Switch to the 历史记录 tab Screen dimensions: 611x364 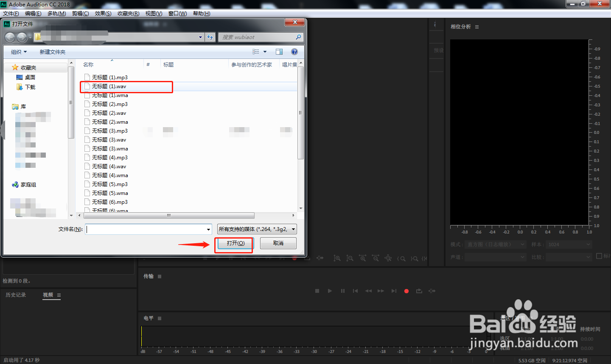16,295
